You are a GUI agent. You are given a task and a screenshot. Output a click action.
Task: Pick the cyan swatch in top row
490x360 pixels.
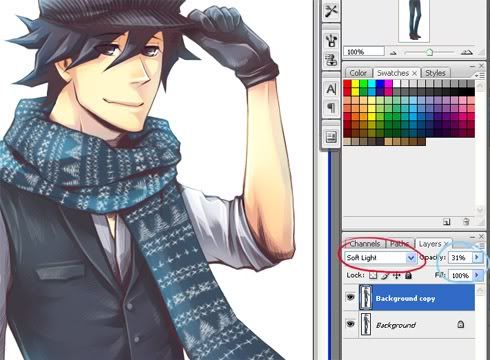pyautogui.click(x=372, y=84)
